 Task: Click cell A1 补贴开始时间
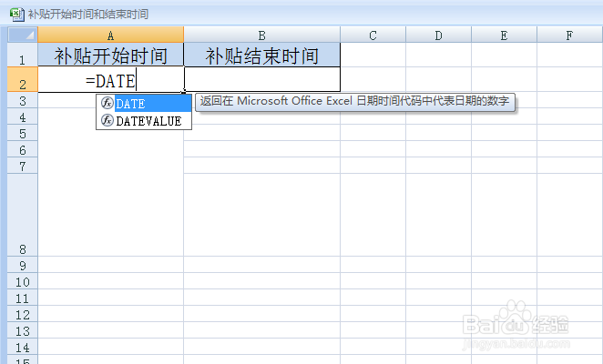111,55
